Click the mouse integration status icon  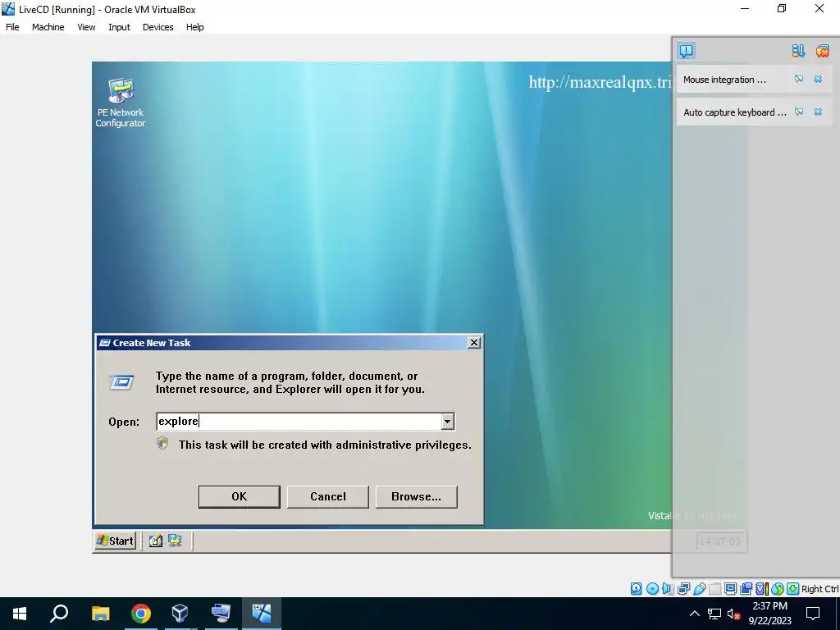point(778,589)
